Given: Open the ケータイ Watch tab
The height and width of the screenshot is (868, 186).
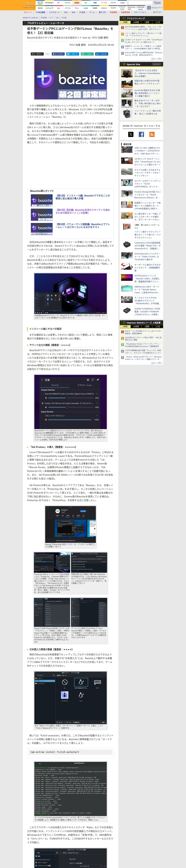Looking at the screenshot, I should tap(104, 3).
